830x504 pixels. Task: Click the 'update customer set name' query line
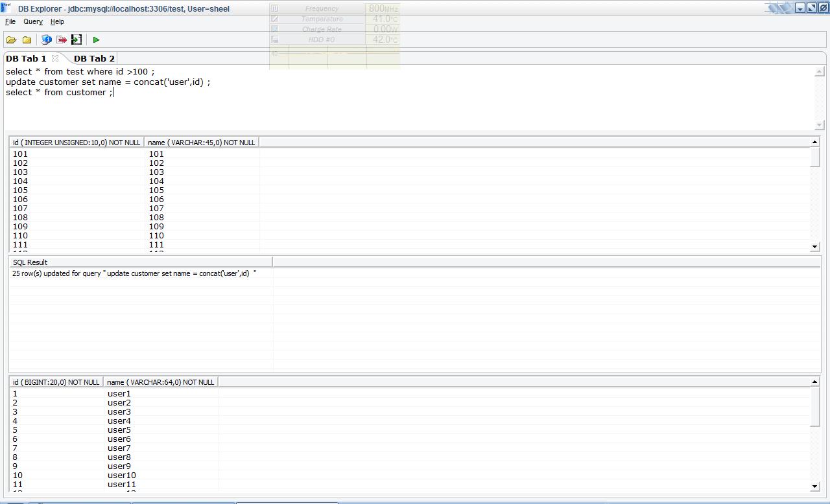coord(108,82)
